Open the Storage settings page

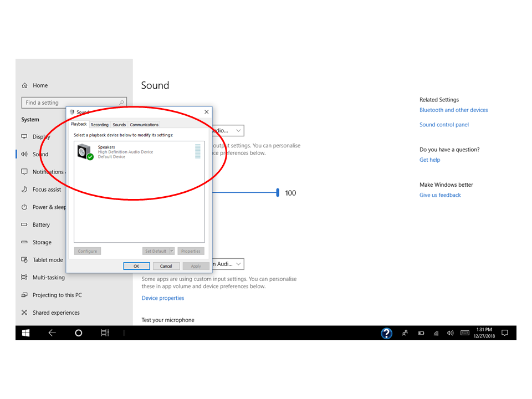point(43,242)
